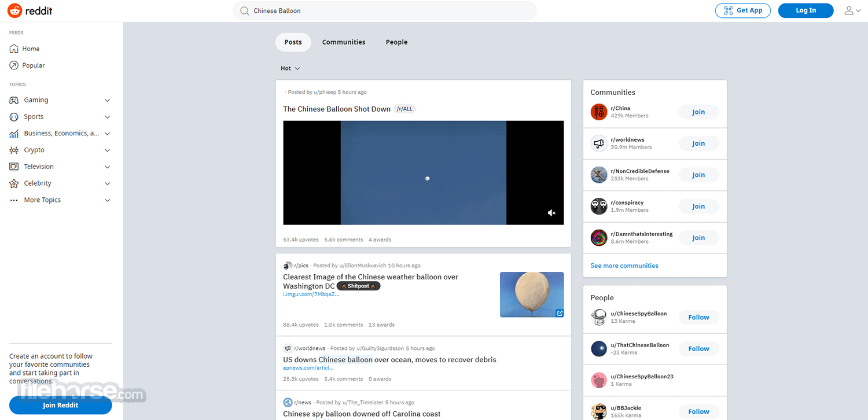Viewport: 868px width, 420px height.
Task: Click the Reddit logo icon
Action: click(x=15, y=10)
